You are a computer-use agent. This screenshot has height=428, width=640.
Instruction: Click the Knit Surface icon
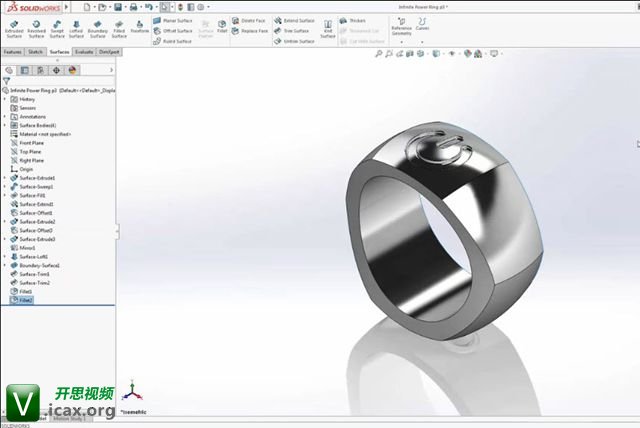tap(329, 27)
